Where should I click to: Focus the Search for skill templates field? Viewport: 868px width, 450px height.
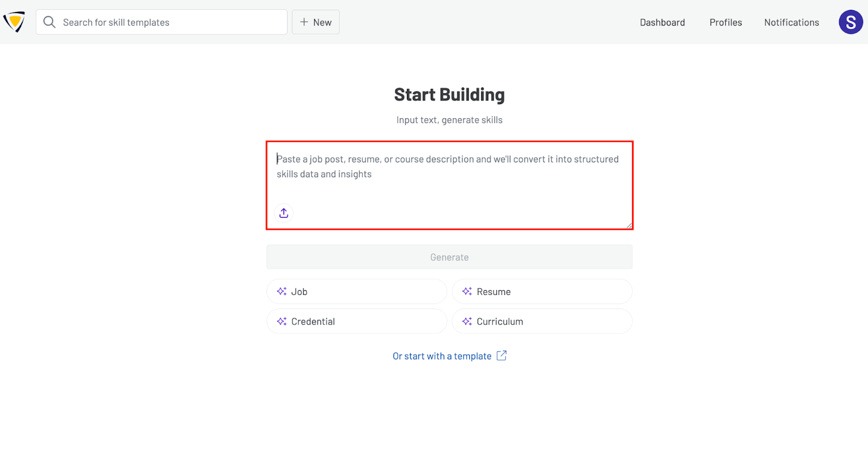point(168,22)
